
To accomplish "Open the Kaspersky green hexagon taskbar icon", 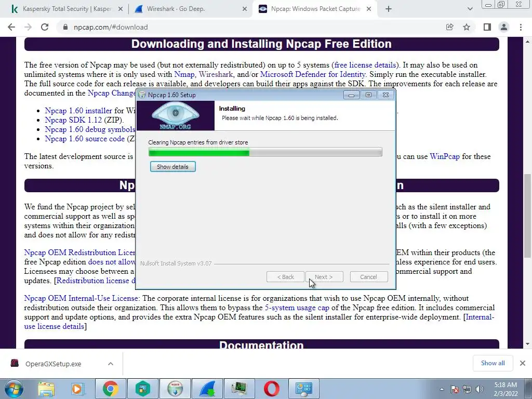I will click(142, 389).
